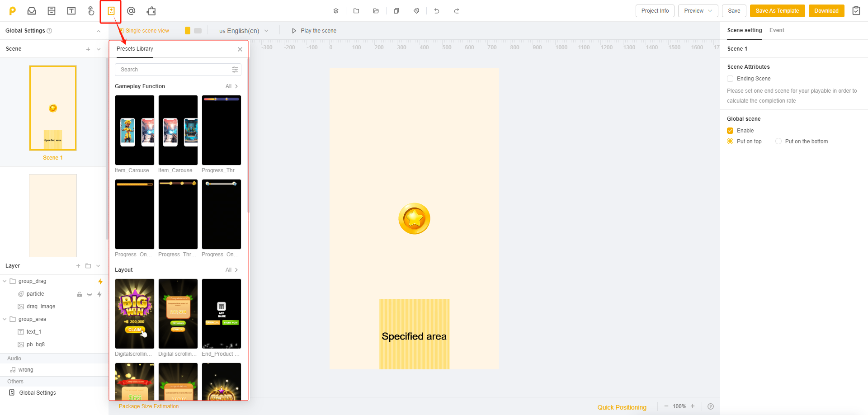Click the grey lightning event icon on particle layer

point(99,294)
